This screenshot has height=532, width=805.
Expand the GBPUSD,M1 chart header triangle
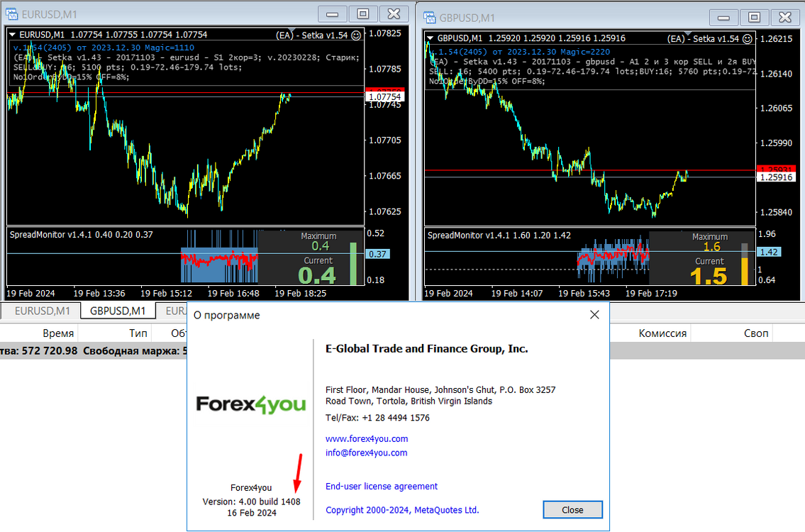pos(431,38)
